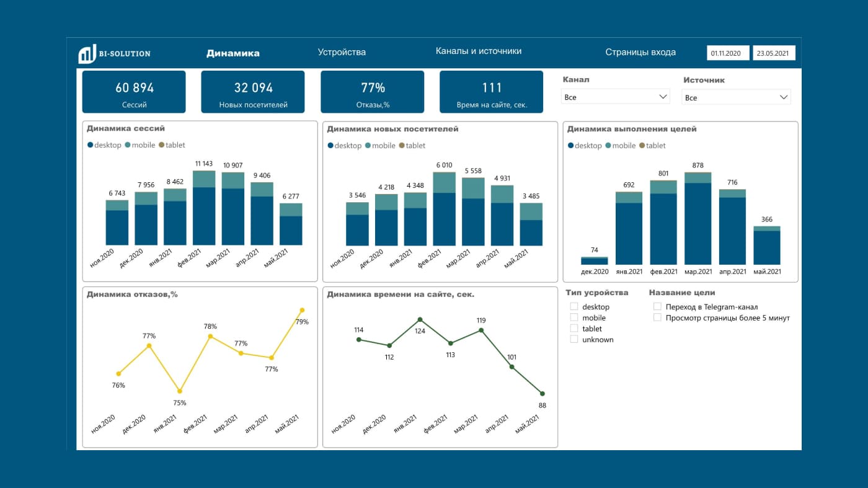Screen dimensions: 868x488
Task: Click tablet legend dot in Динамика выполнения целей
Action: pos(642,146)
